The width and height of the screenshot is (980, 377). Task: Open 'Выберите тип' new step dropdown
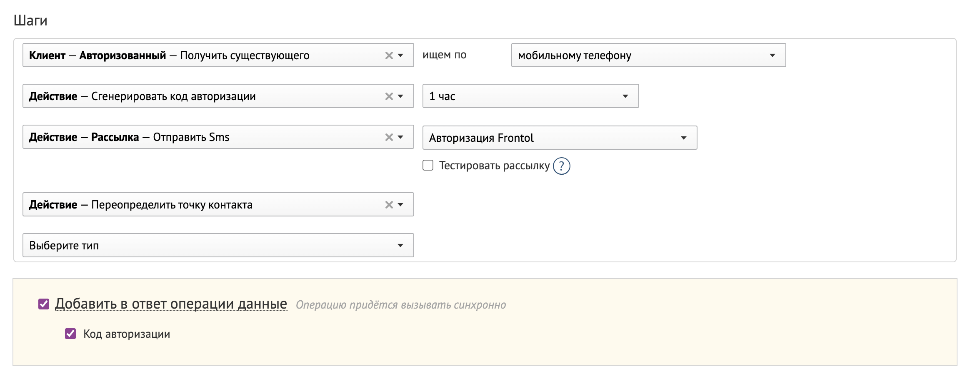218,245
